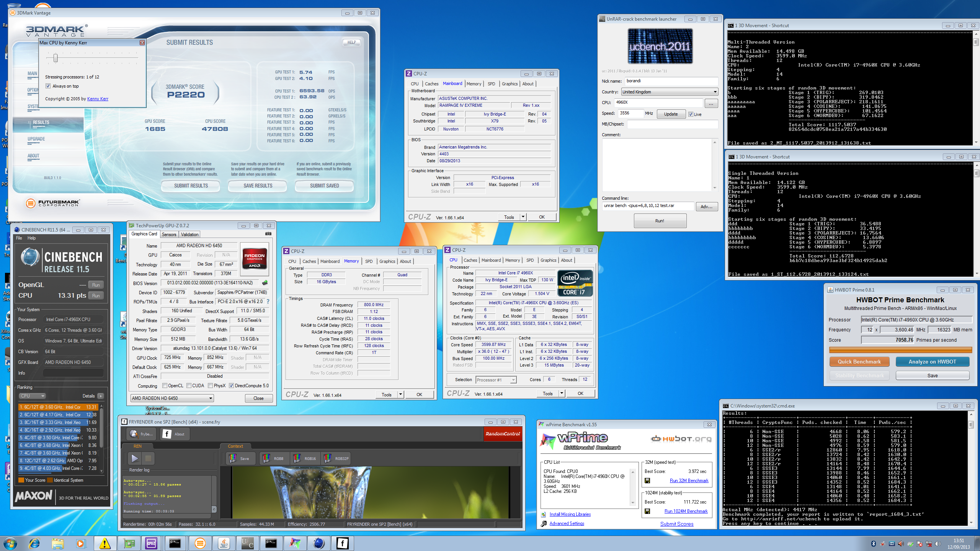Click the Advanced Settings wrench icon in wPrime
The width and height of the screenshot is (980, 551).
tap(544, 523)
